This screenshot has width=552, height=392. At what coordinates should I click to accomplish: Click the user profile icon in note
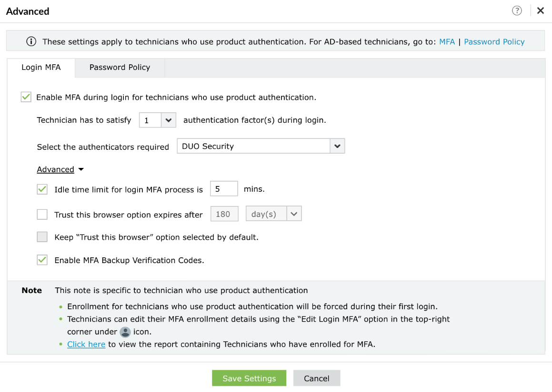(x=125, y=332)
